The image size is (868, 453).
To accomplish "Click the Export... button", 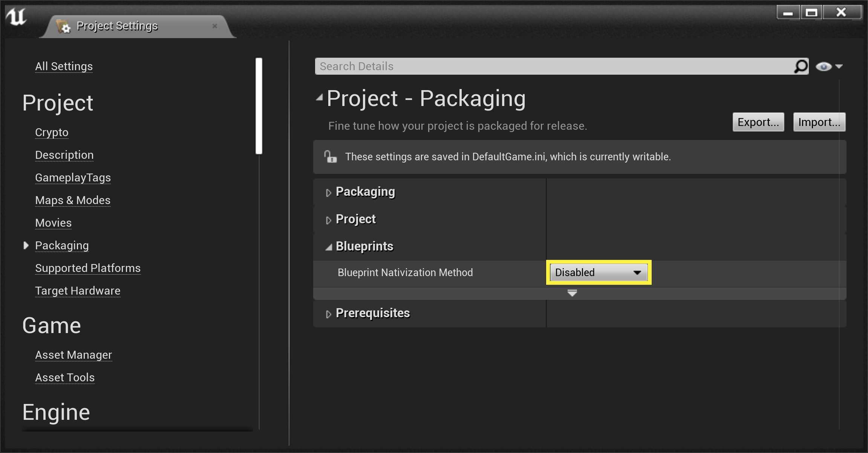I will [x=758, y=122].
